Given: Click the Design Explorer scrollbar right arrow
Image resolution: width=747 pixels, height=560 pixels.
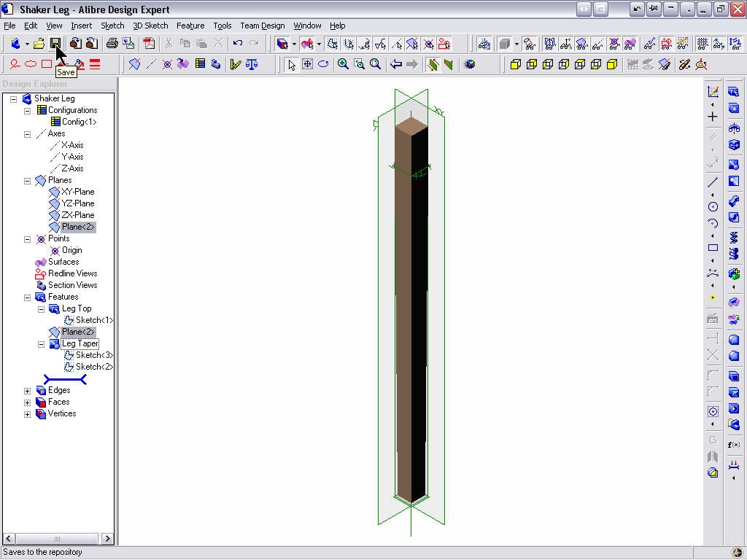Looking at the screenshot, I should (x=107, y=538).
